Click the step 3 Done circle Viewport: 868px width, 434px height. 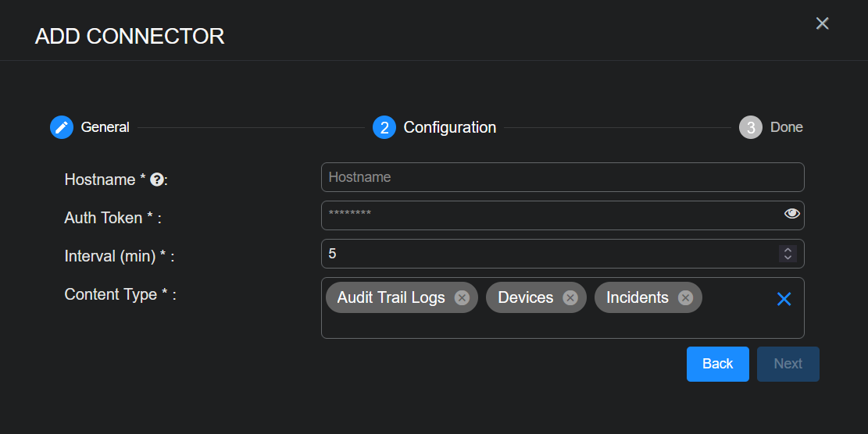(750, 127)
